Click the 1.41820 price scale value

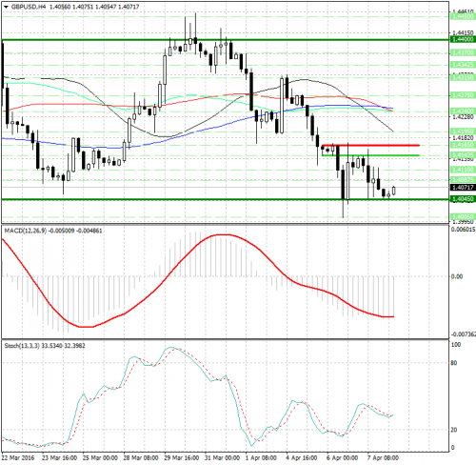[463, 137]
